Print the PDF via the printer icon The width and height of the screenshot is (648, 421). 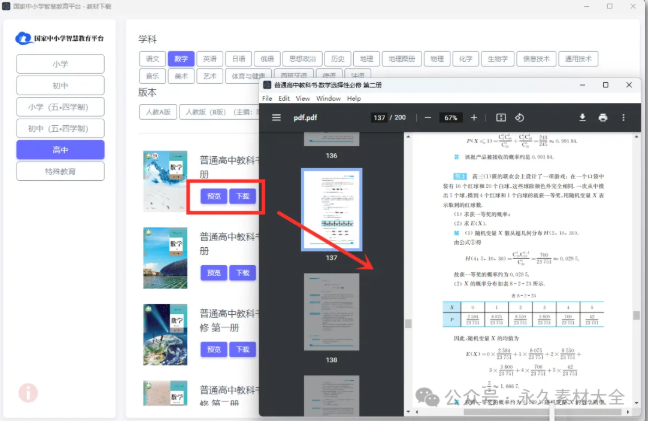pyautogui.click(x=603, y=118)
